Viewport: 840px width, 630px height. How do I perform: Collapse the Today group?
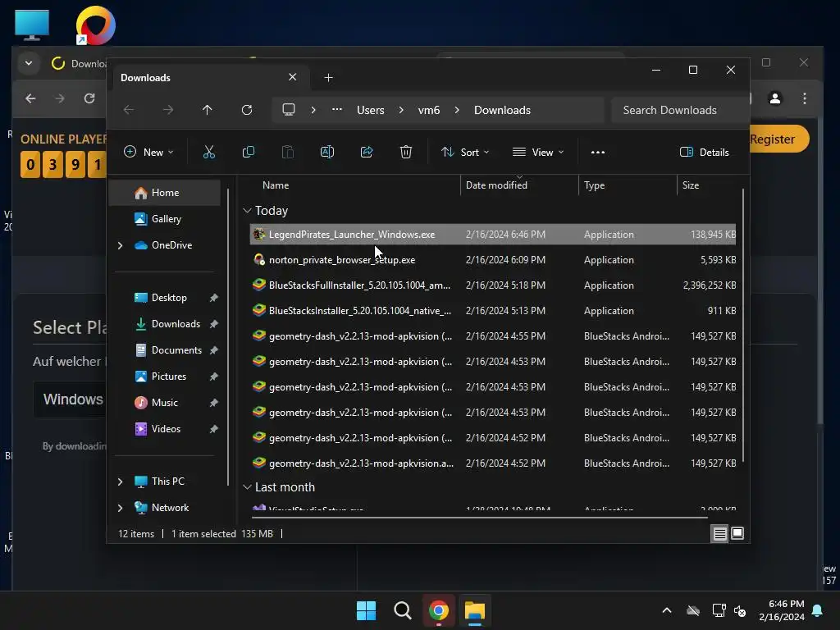coord(247,211)
